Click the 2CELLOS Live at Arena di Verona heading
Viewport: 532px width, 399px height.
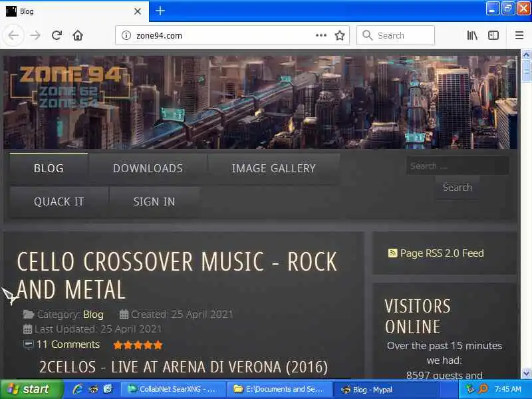tap(184, 367)
